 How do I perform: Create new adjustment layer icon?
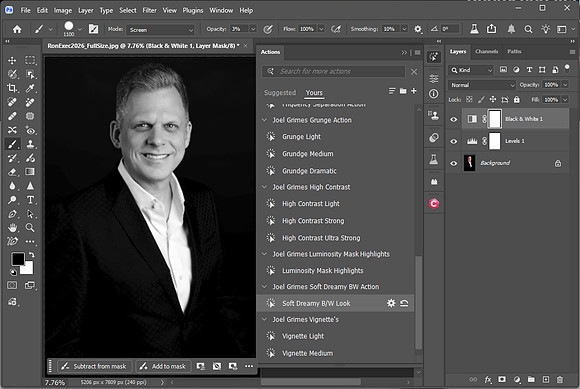coord(517,379)
